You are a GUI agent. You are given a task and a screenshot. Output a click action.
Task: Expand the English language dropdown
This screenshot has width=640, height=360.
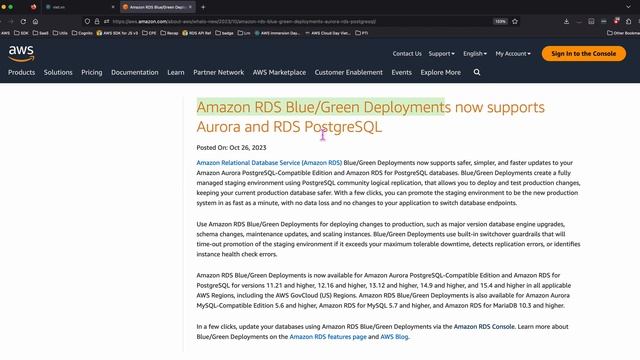click(475, 53)
